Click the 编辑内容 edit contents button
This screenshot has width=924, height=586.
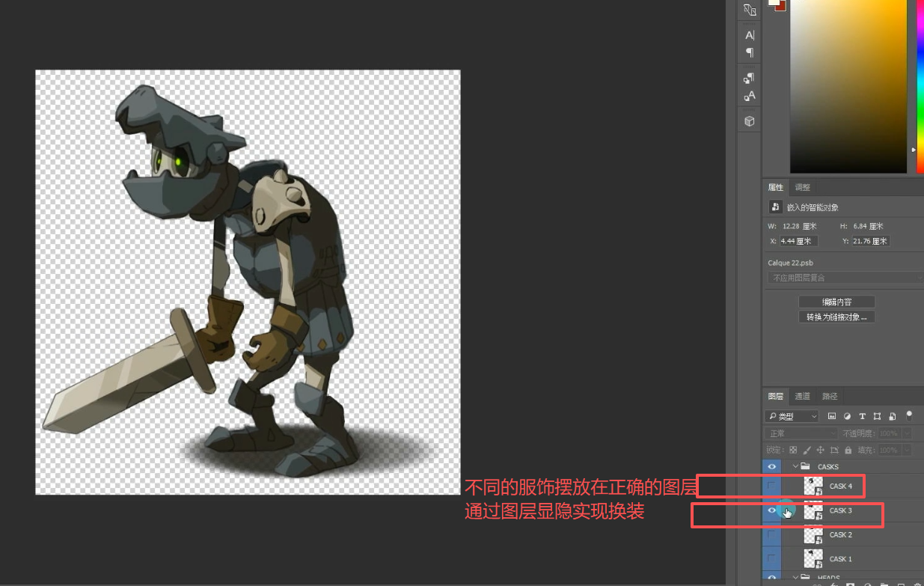(x=836, y=302)
